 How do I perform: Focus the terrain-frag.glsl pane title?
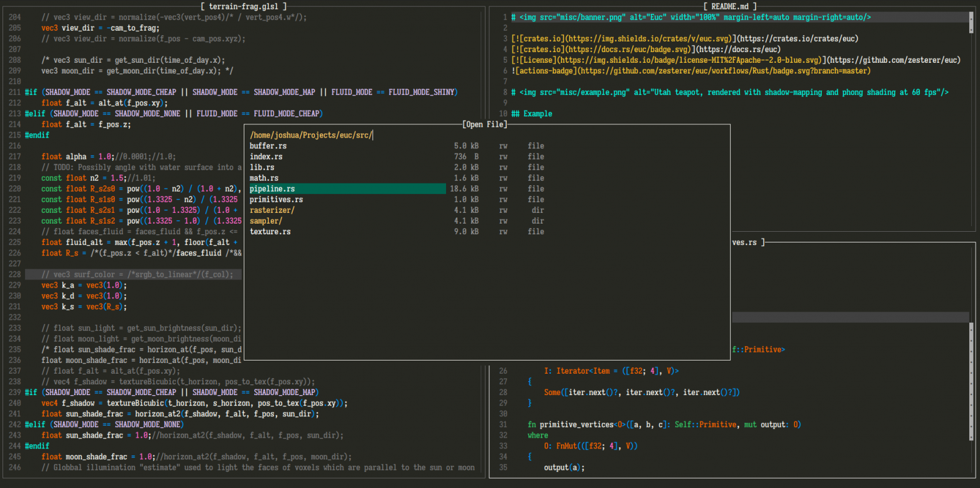[x=244, y=6]
